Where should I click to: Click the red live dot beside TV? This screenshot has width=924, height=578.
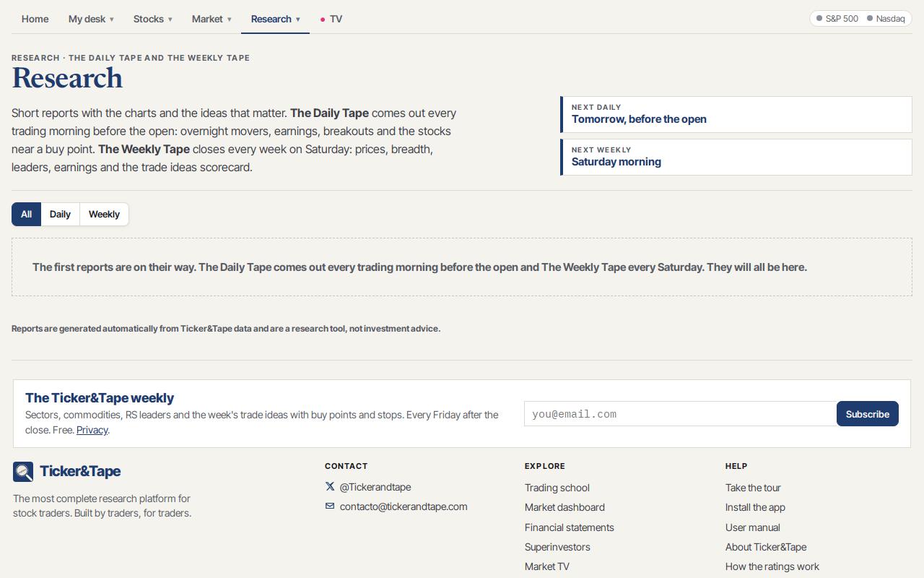pos(323,20)
